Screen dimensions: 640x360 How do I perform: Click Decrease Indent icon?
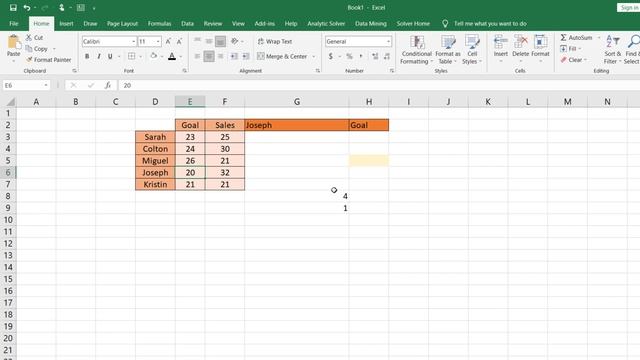click(234, 56)
